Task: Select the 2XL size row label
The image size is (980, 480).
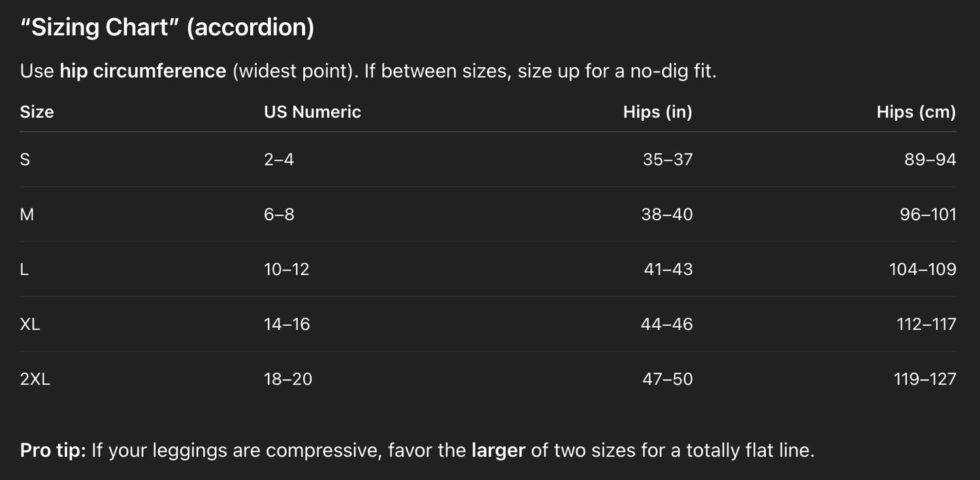Action: pyautogui.click(x=35, y=379)
